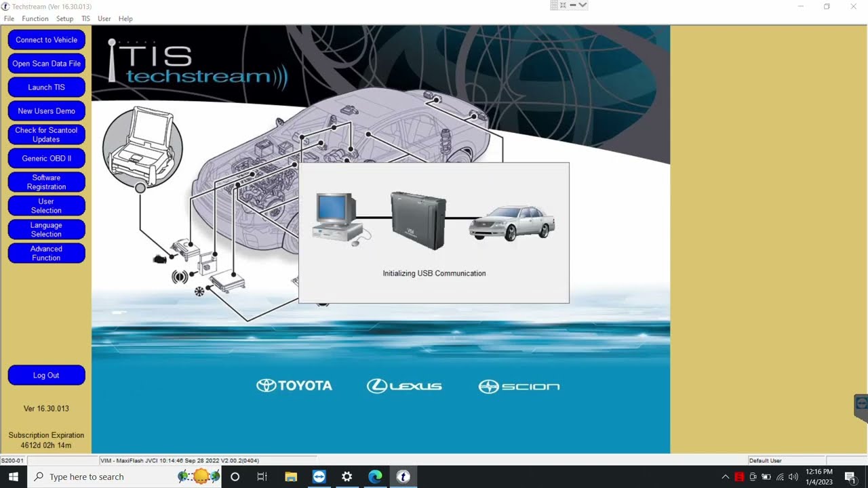Click the Subscription Expiration text
This screenshot has height=488, width=868.
[46, 435]
